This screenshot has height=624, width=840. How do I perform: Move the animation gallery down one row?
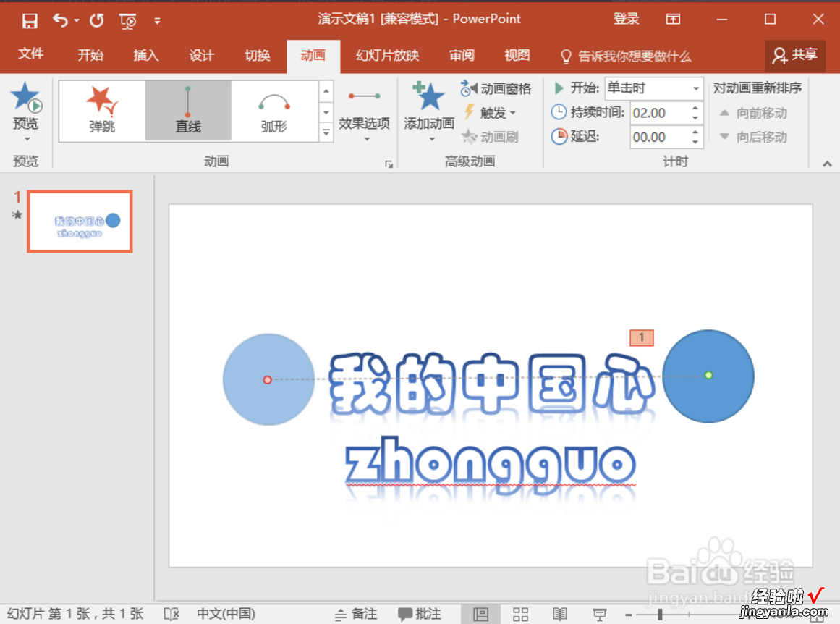(x=326, y=112)
